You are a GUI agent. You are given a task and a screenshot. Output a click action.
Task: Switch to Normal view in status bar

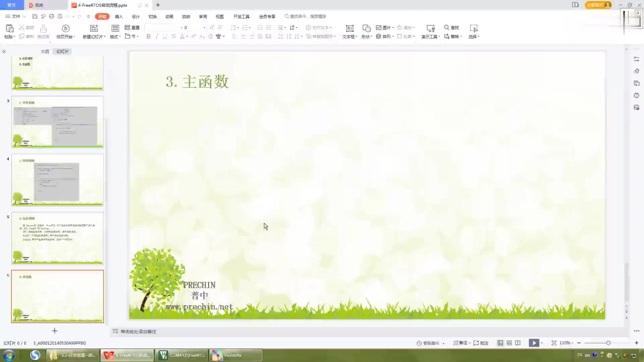500,343
